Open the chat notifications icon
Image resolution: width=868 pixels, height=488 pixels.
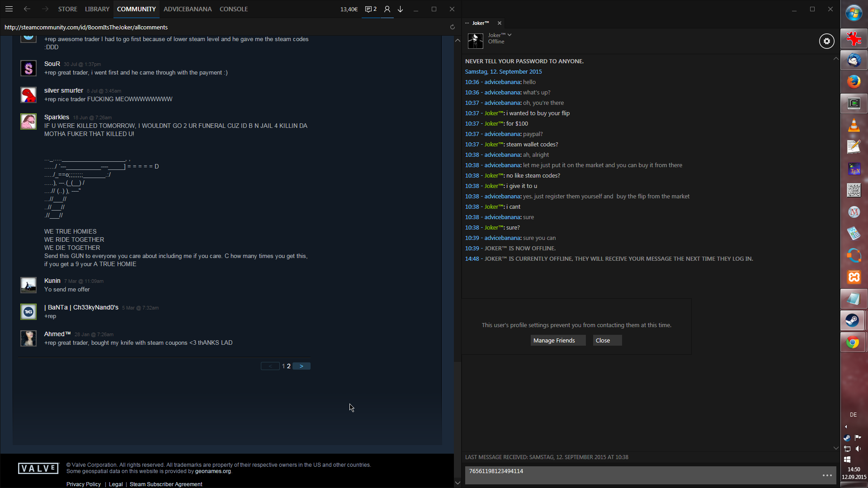(371, 9)
